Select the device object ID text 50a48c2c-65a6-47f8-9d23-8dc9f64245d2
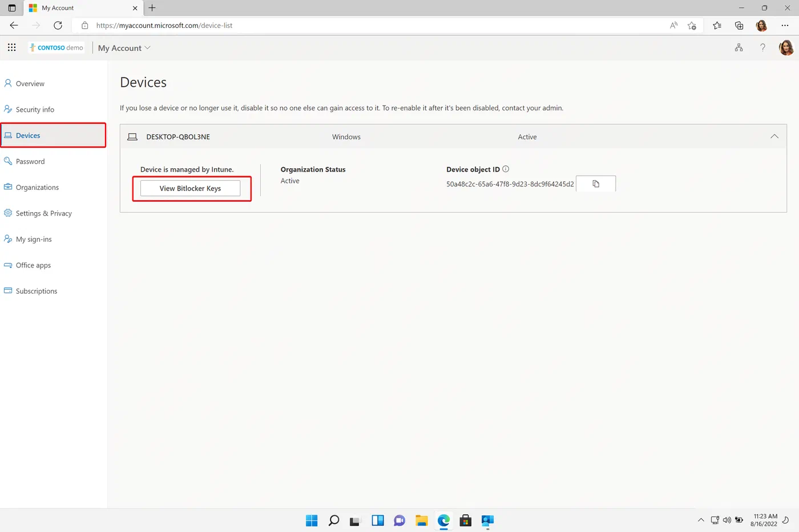The height and width of the screenshot is (532, 799). tap(510, 184)
